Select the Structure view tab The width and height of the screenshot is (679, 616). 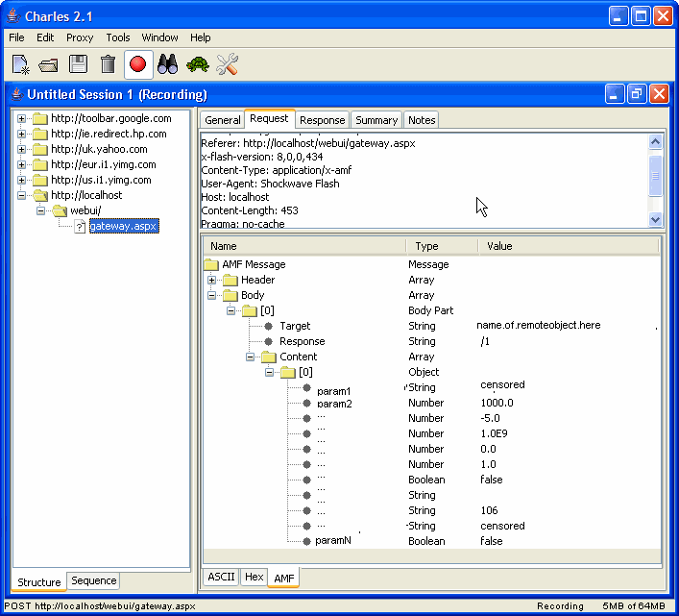point(39,581)
